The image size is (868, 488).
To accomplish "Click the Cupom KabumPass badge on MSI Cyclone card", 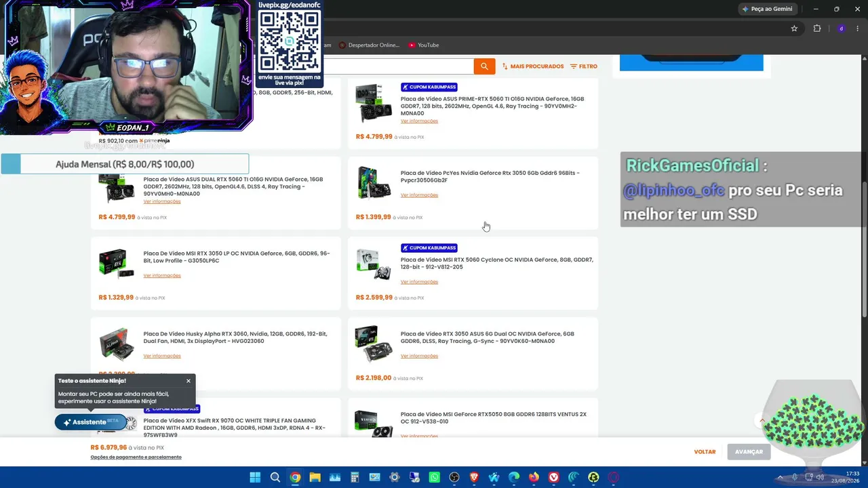I will 429,248.
